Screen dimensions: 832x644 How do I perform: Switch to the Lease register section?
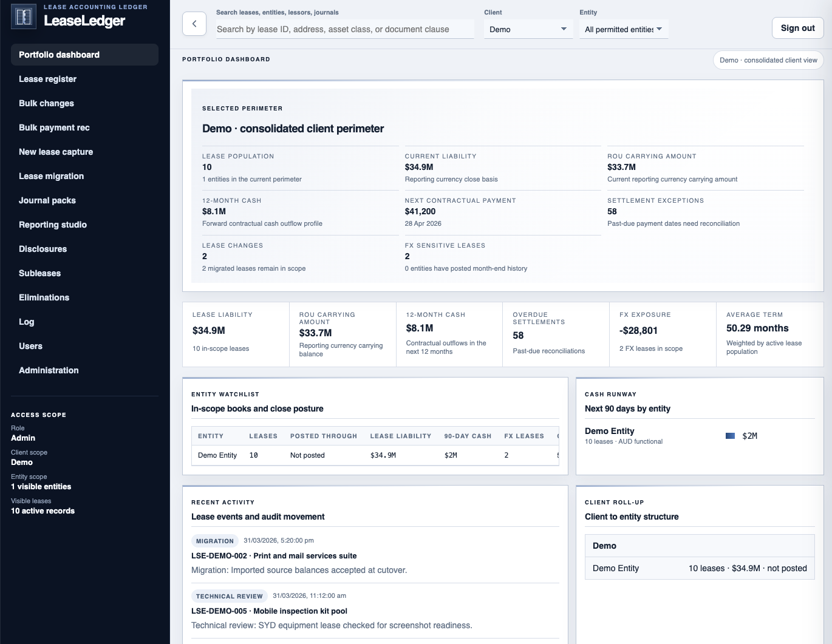(x=48, y=79)
